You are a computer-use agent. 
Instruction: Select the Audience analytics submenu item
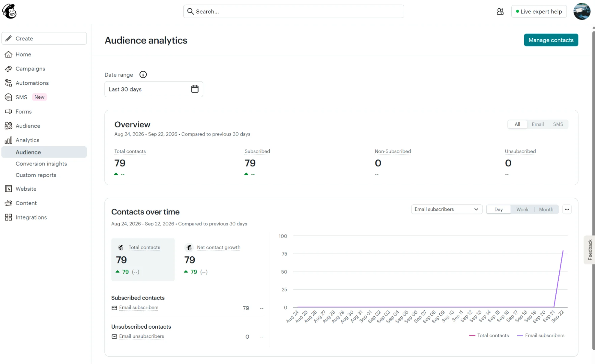click(44, 152)
